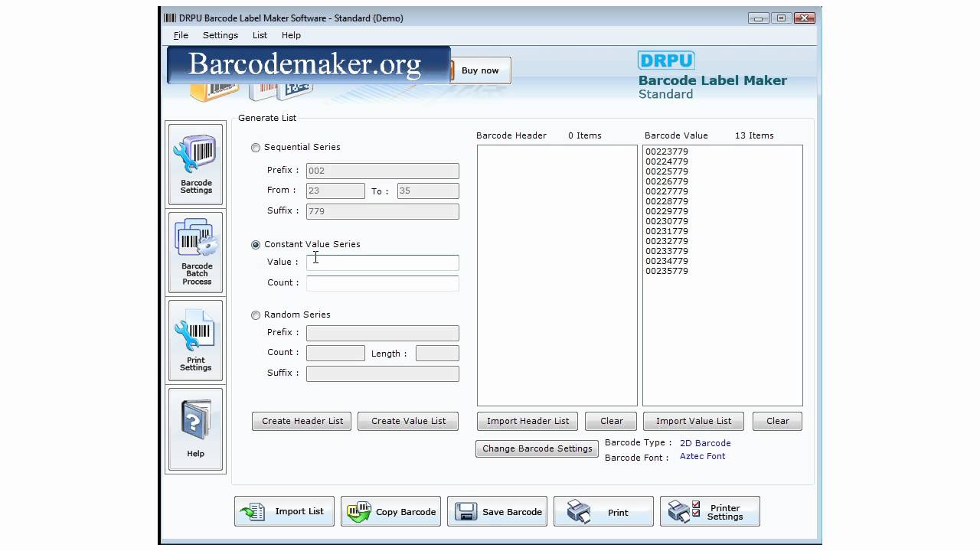Select barcode value 00233779
This screenshot has height=551, width=980.
pos(667,251)
